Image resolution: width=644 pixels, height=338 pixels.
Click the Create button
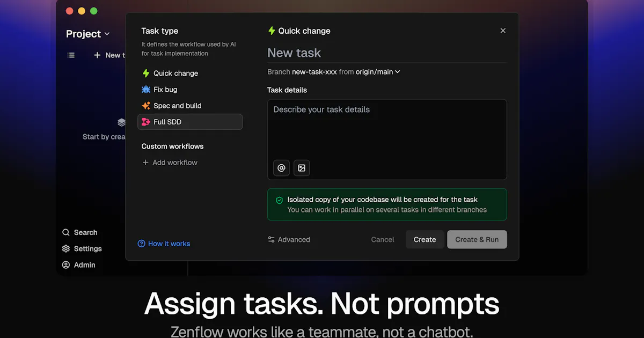pos(425,240)
